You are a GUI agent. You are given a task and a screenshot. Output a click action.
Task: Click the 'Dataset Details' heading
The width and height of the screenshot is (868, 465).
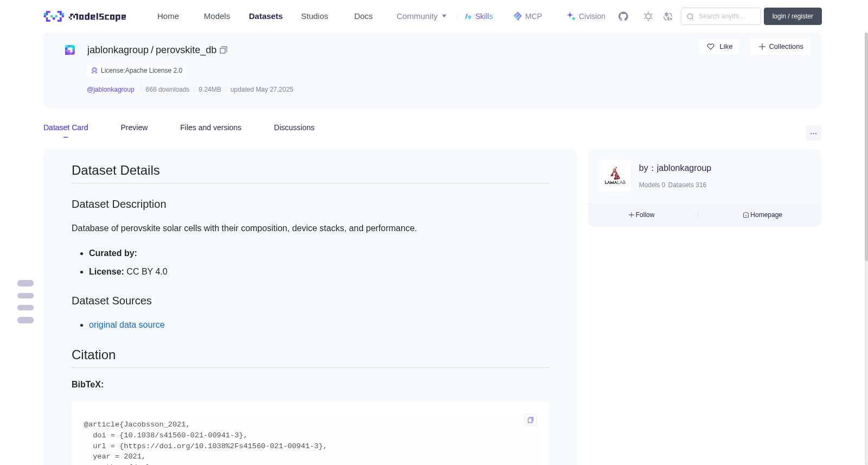pos(116,170)
